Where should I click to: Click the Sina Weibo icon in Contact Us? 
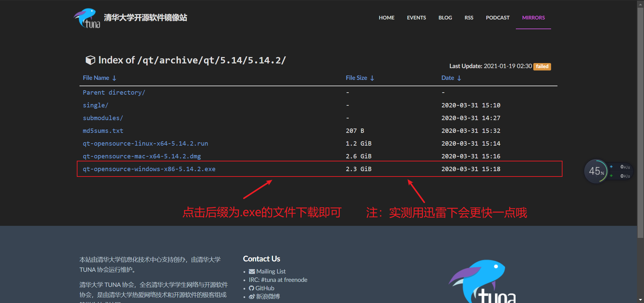click(252, 296)
